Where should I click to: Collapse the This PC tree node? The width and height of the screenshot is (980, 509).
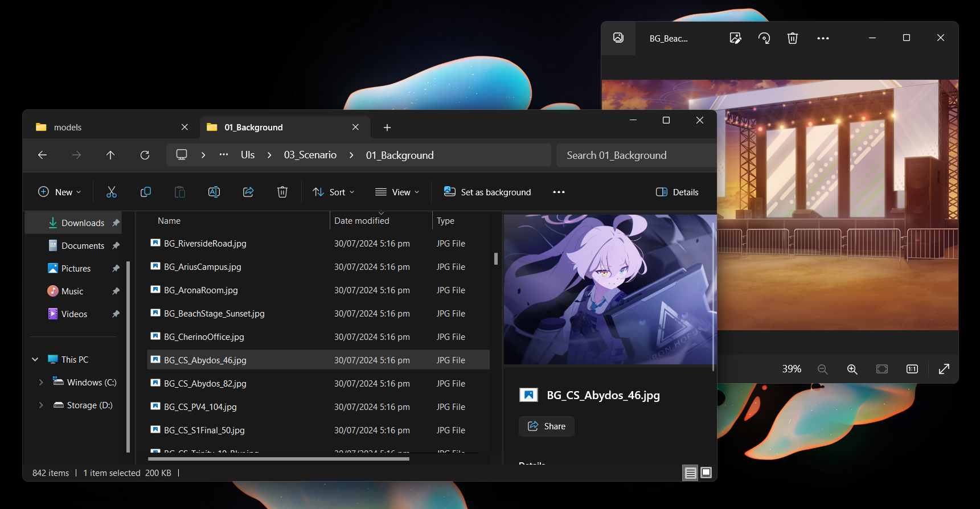pyautogui.click(x=35, y=359)
